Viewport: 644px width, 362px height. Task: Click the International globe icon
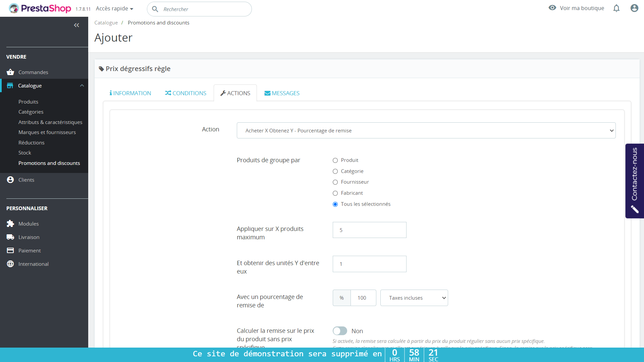coord(10,264)
